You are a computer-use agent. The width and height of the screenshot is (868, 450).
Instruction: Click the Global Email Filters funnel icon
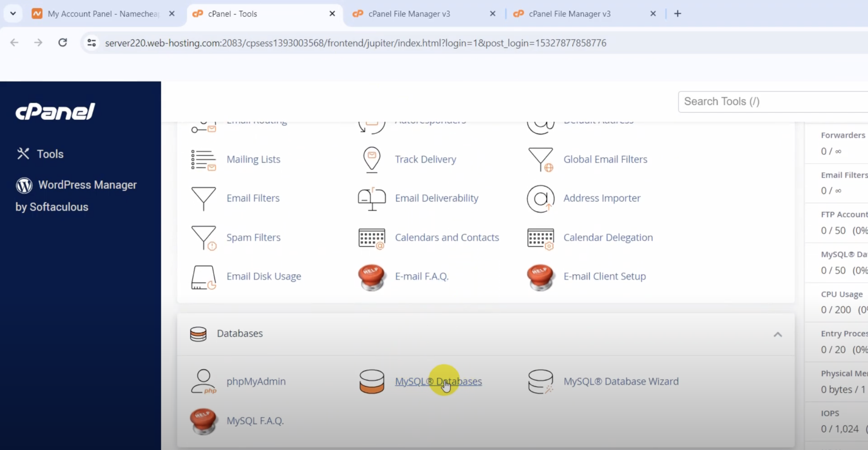click(x=541, y=160)
